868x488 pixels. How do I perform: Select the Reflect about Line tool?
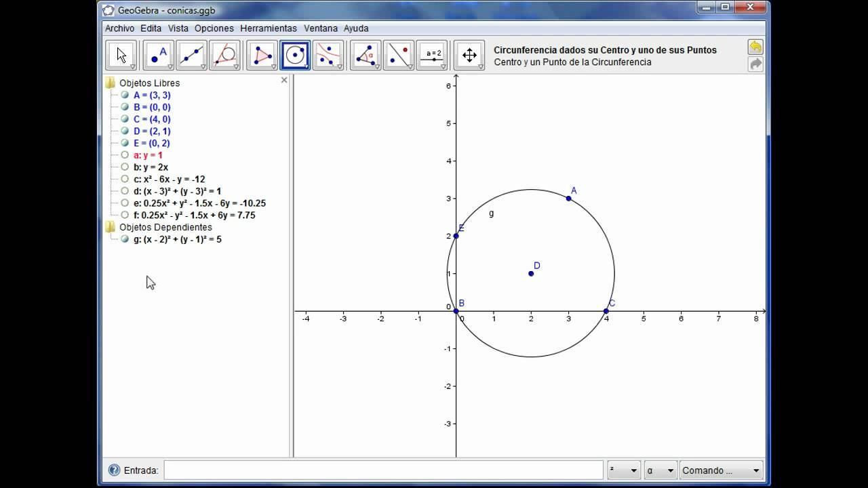point(399,55)
